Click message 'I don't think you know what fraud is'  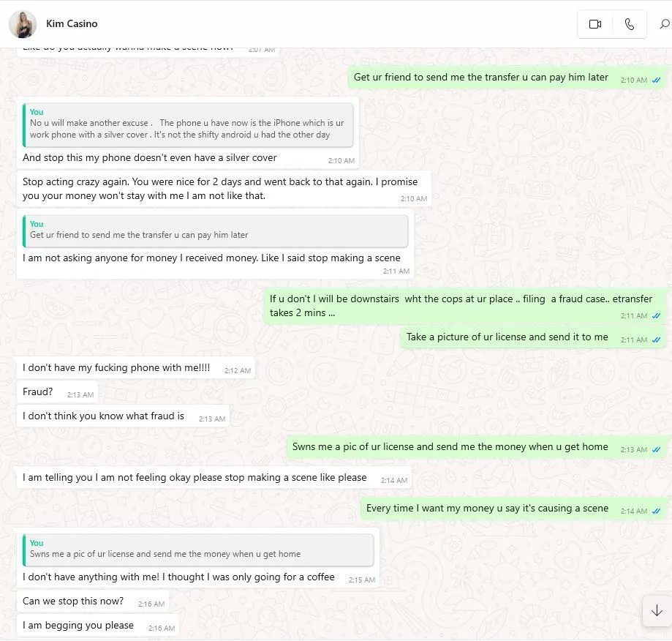pyautogui.click(x=123, y=416)
